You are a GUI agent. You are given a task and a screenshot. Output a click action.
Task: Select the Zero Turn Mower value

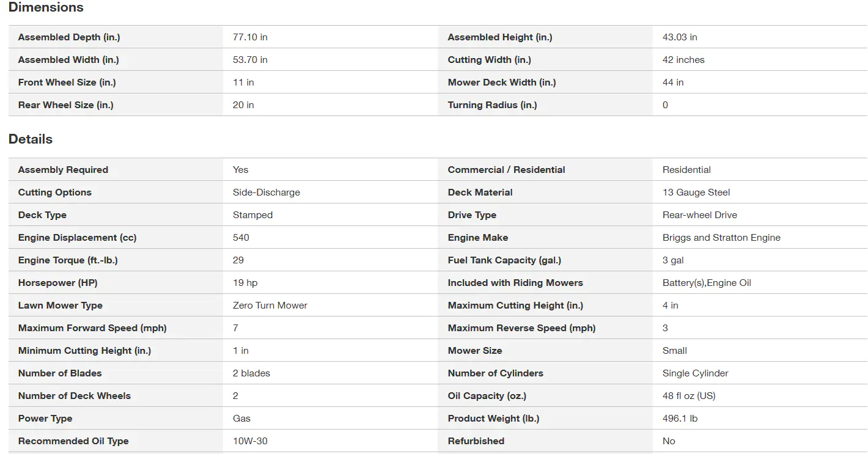point(270,306)
